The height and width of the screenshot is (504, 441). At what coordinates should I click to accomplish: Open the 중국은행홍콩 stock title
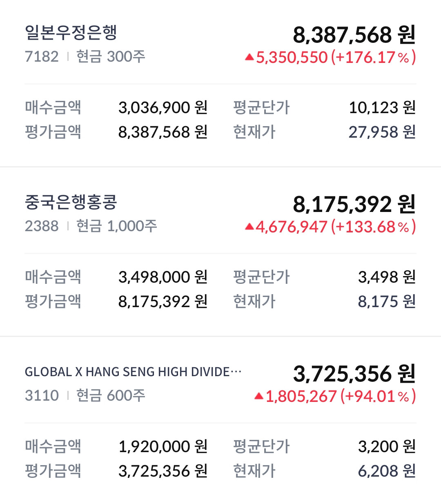[71, 202]
